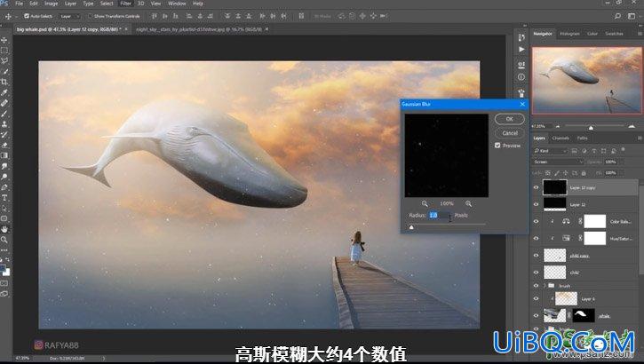Zoom out in Gaussian Blur preview
Viewport: 644px width, 364px height.
425,203
